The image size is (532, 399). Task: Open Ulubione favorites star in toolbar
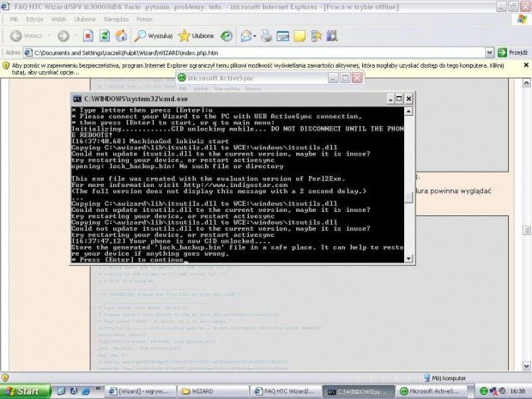tap(196, 36)
